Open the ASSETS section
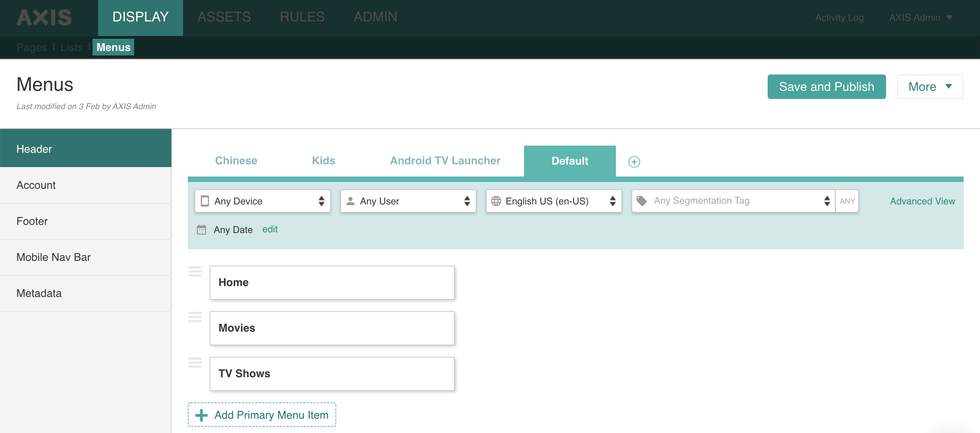This screenshot has height=433, width=980. pyautogui.click(x=224, y=17)
